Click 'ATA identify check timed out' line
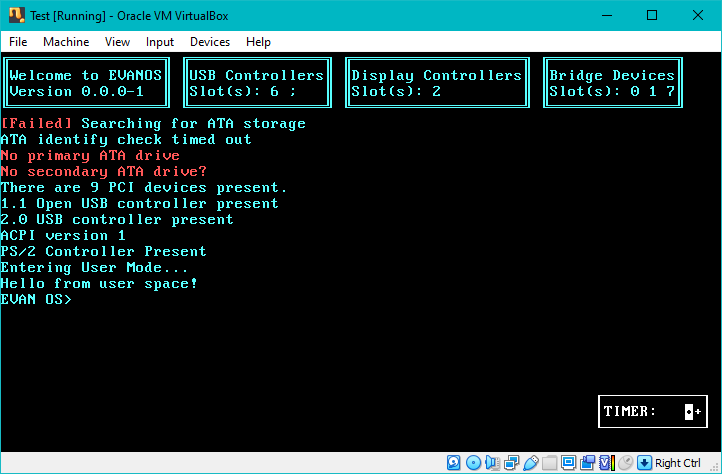The width and height of the screenshot is (722, 474). pyautogui.click(x=126, y=139)
